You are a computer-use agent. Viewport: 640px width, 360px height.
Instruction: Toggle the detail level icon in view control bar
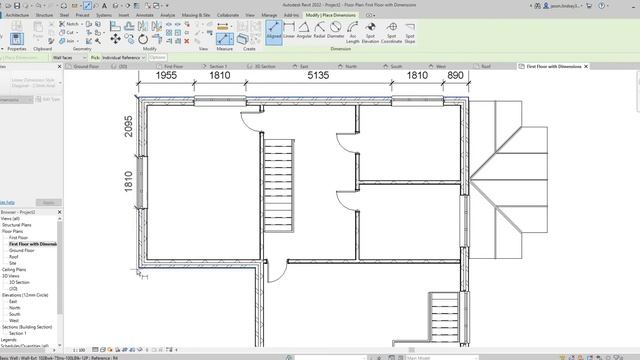[x=95, y=350]
